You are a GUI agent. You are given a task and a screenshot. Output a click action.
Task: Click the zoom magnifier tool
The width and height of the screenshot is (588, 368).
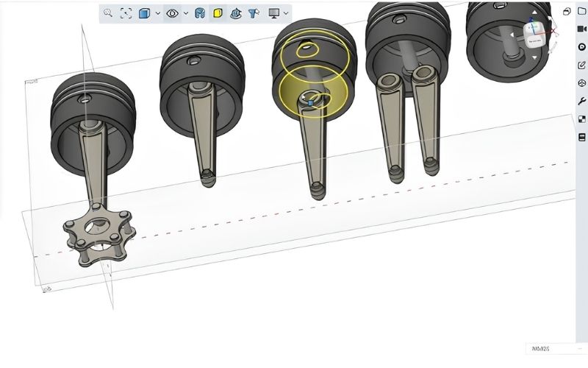tap(108, 13)
